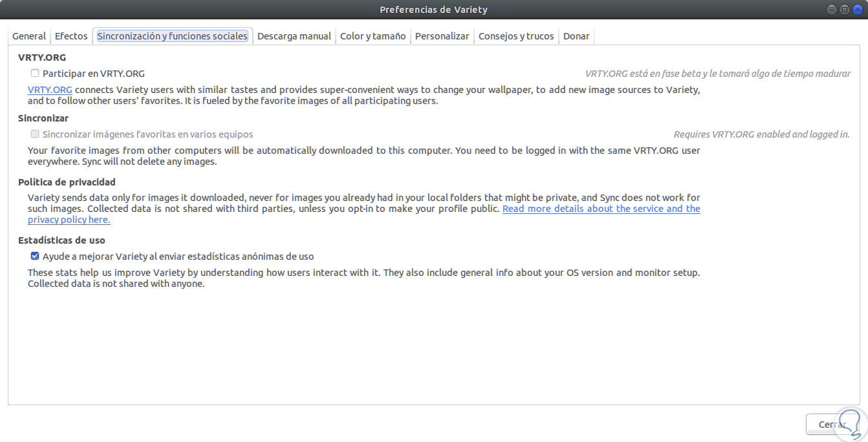Enable Participar en VRTY.ORG checkbox
868x442 pixels.
coord(35,74)
